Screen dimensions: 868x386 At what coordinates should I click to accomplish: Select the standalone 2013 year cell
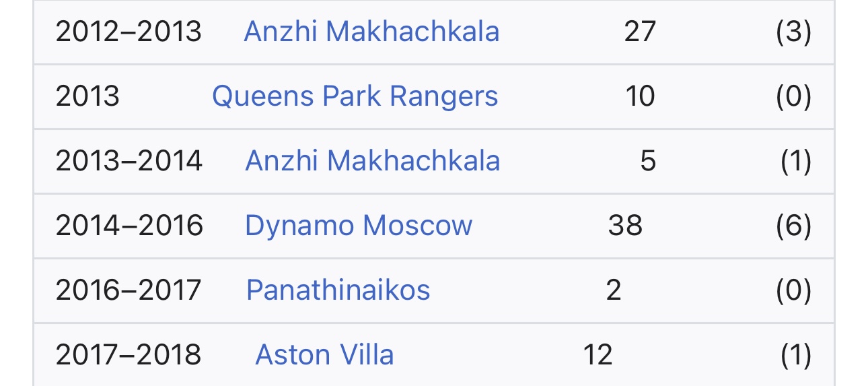87,97
